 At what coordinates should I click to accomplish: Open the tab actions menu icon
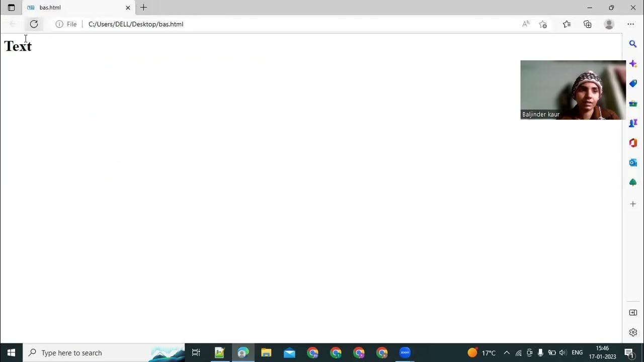[x=11, y=8]
